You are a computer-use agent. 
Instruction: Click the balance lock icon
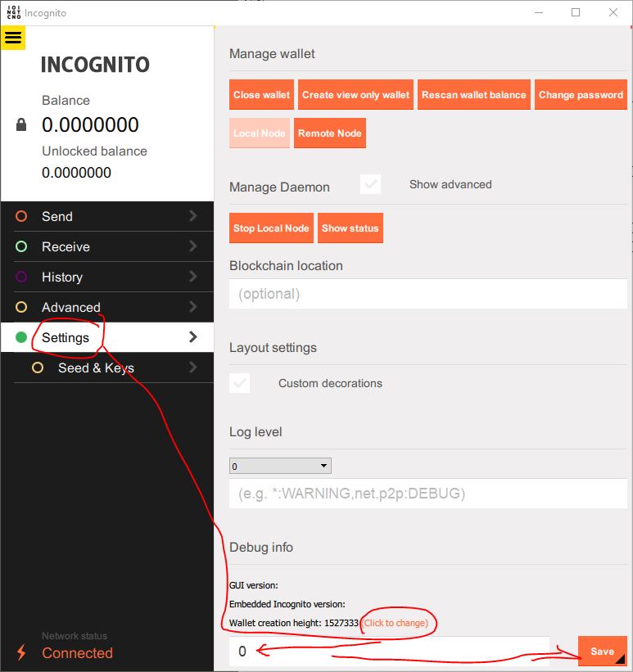[21, 124]
